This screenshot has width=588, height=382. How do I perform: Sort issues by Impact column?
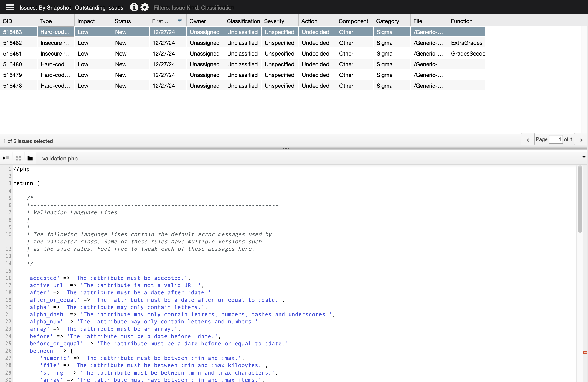pyautogui.click(x=93, y=21)
